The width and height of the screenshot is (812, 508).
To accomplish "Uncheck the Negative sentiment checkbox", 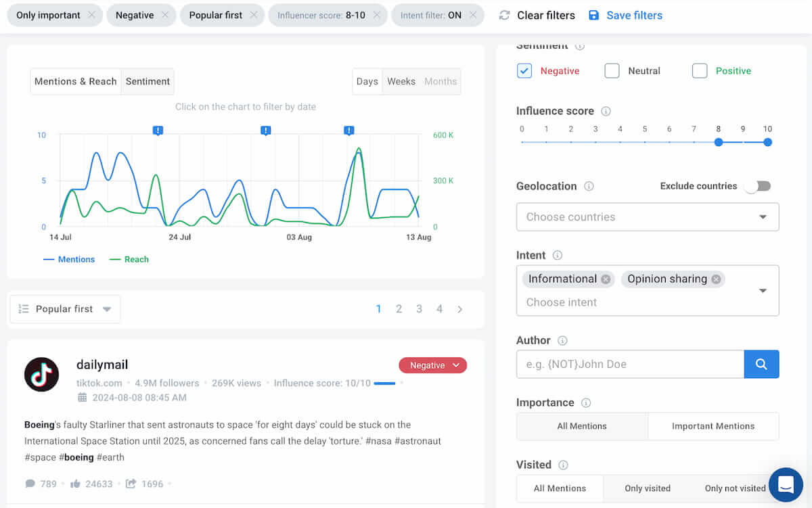I will tap(524, 70).
